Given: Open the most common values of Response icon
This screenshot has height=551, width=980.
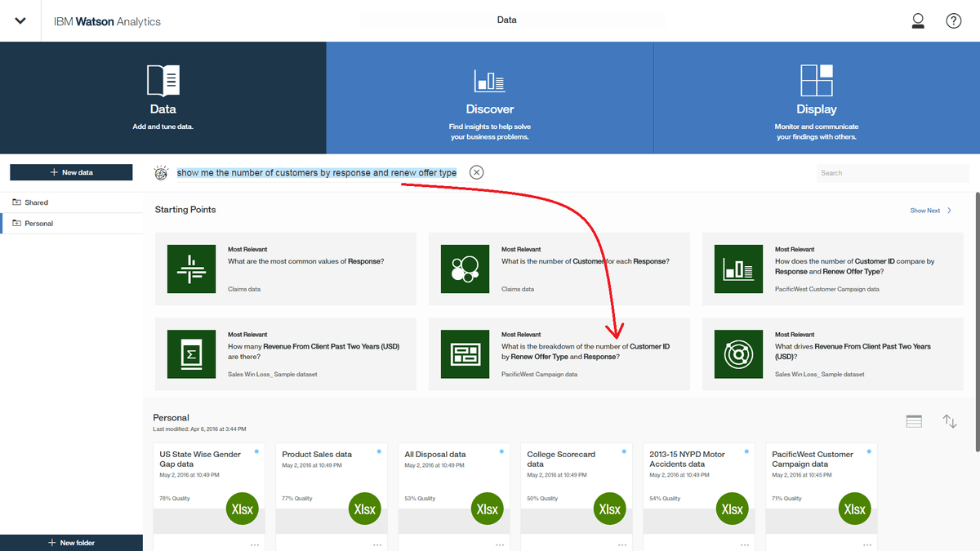Looking at the screenshot, I should coord(191,269).
